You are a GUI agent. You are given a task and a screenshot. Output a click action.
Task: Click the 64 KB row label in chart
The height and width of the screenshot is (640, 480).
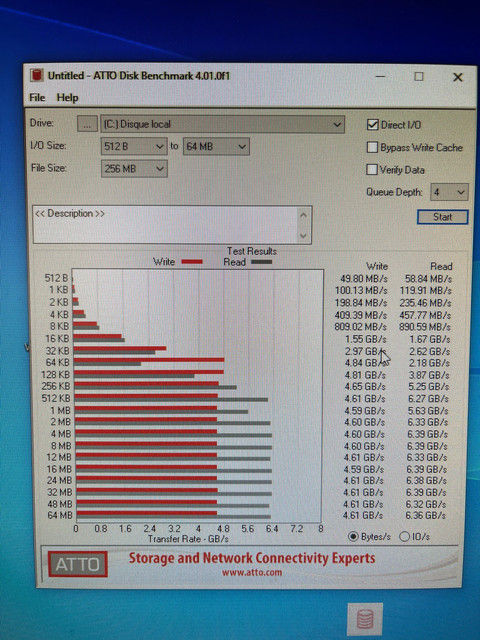point(58,362)
